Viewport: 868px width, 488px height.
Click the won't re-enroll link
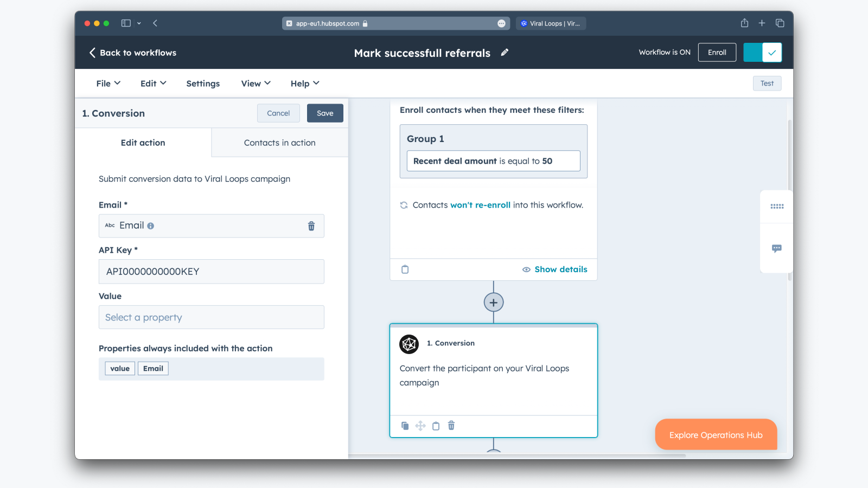coord(480,205)
